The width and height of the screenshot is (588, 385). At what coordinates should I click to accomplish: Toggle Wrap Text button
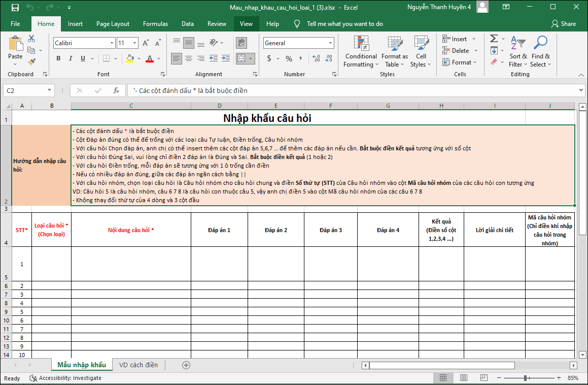pos(241,43)
